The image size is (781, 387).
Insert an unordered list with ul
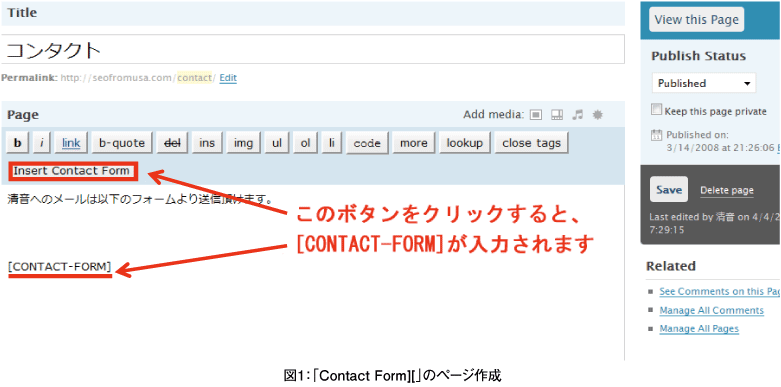(277, 143)
